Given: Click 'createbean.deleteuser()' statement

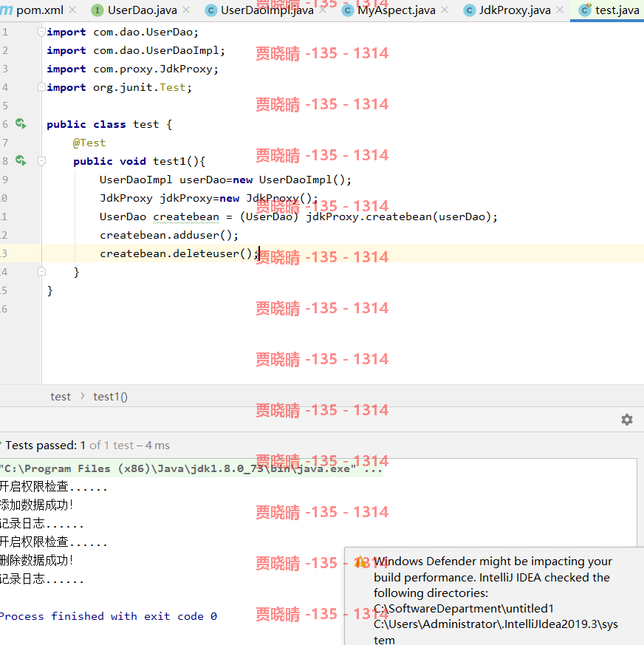Looking at the screenshot, I should click(x=176, y=254).
